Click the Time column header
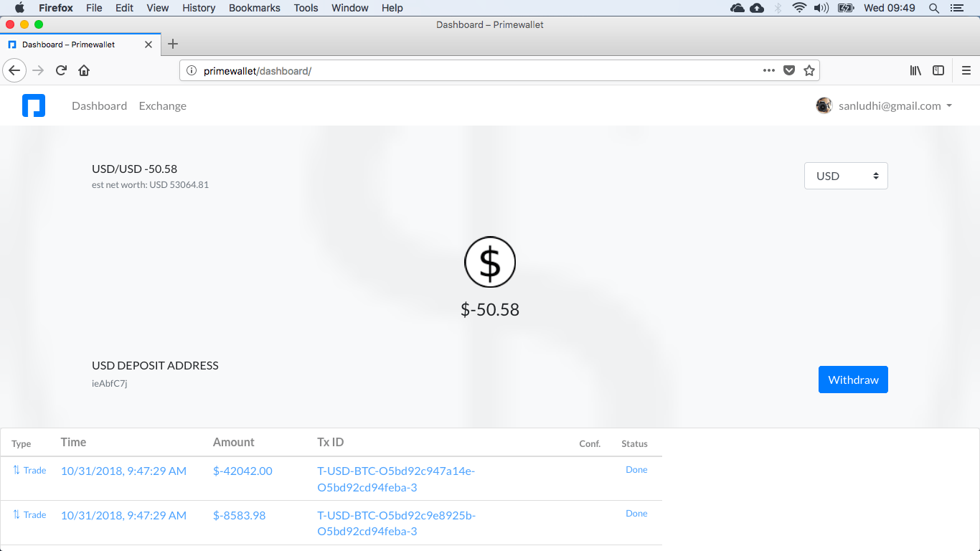 73,442
